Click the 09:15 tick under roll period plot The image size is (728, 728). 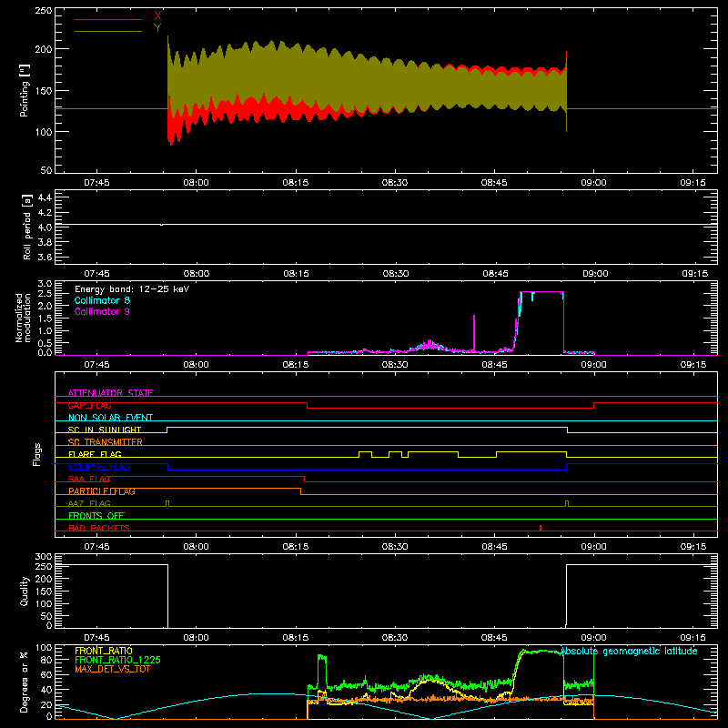[x=694, y=274]
